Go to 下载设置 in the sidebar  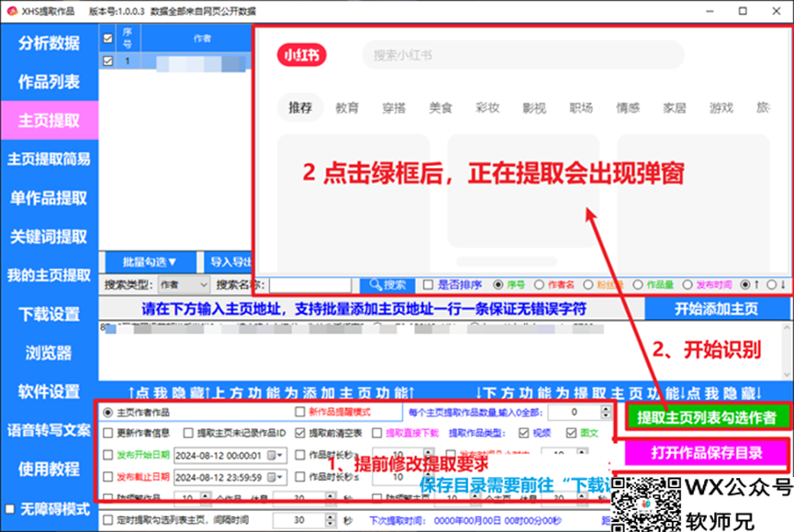point(49,315)
